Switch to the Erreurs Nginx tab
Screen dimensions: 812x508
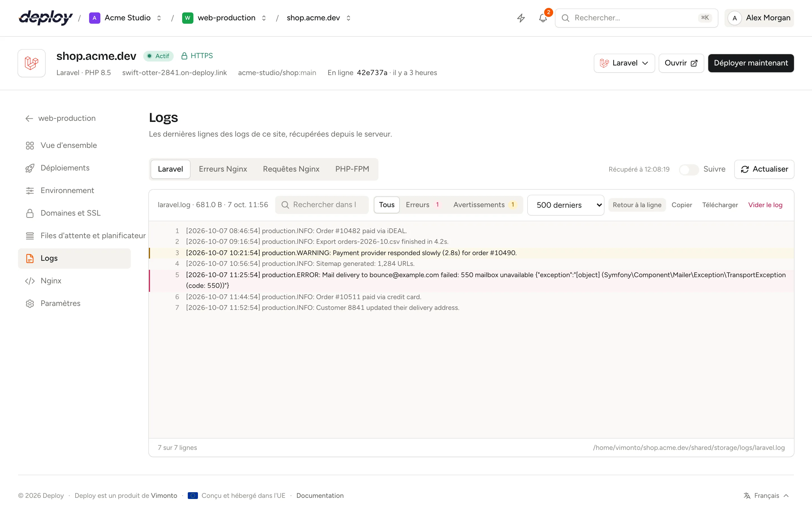tap(223, 169)
